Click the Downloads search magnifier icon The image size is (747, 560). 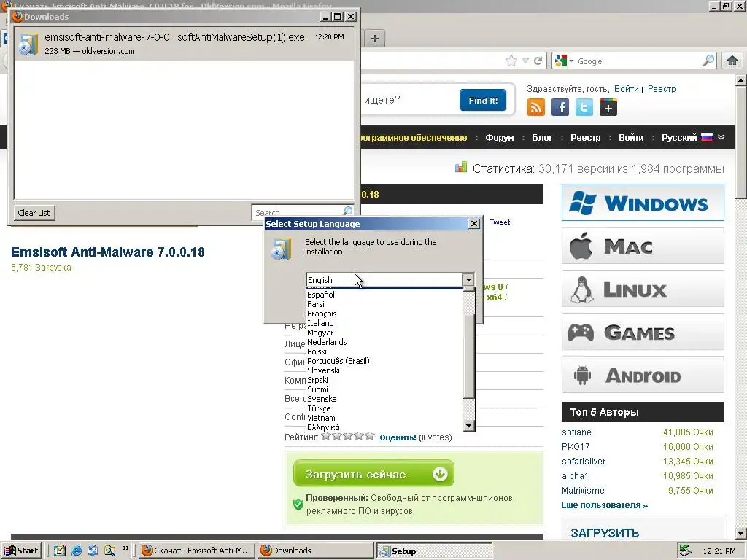[x=348, y=211]
